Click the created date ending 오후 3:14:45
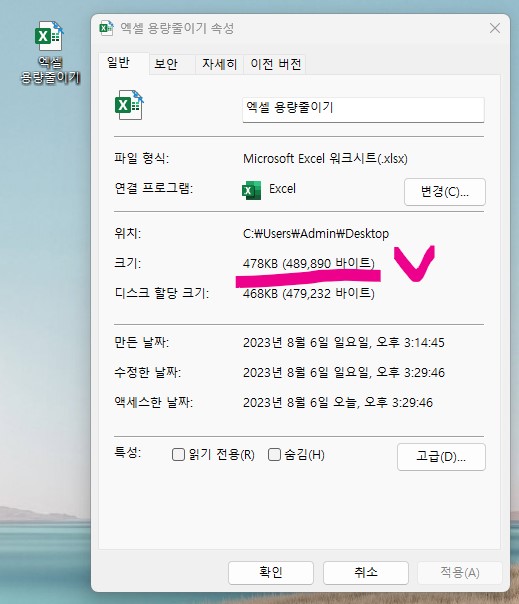Image resolution: width=519 pixels, height=604 pixels. pyautogui.click(x=344, y=342)
